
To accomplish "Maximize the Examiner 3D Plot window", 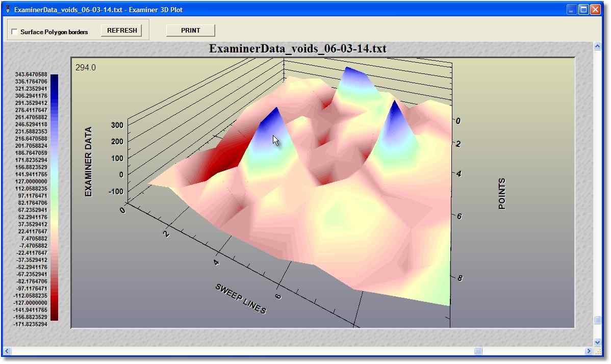I will click(583, 10).
